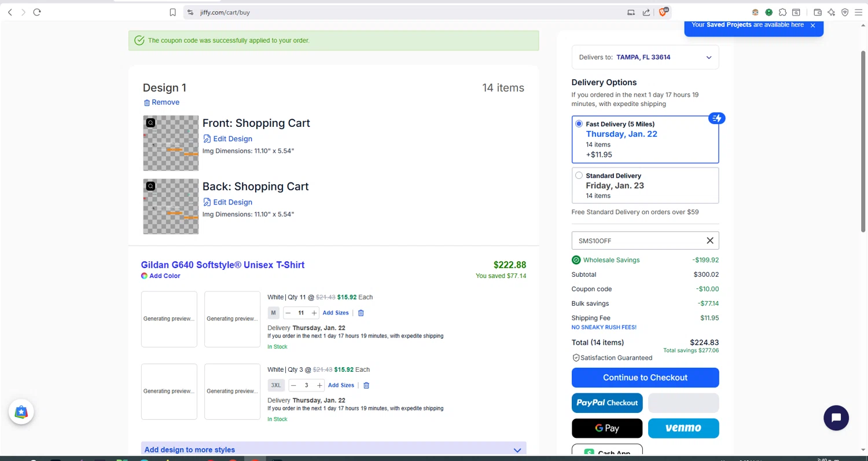Dismiss the Saved Projects notification
868x461 pixels.
click(x=812, y=25)
